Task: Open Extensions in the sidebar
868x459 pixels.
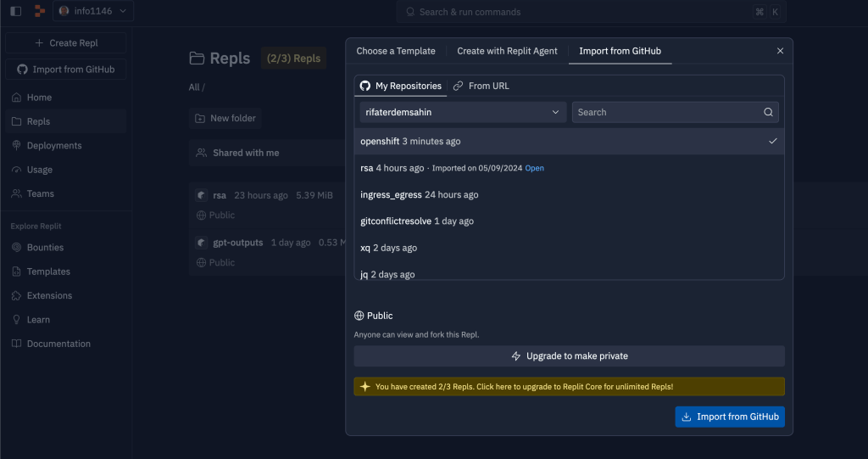Action: (66, 295)
